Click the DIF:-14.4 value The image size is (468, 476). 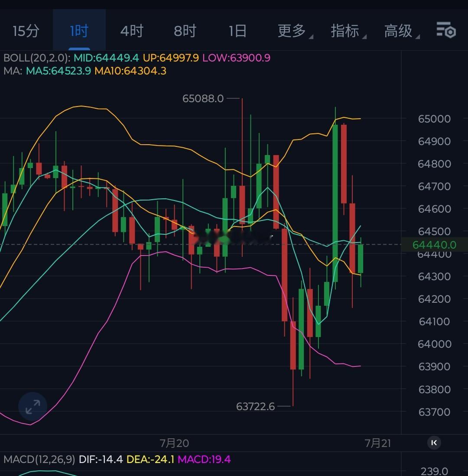(101, 459)
